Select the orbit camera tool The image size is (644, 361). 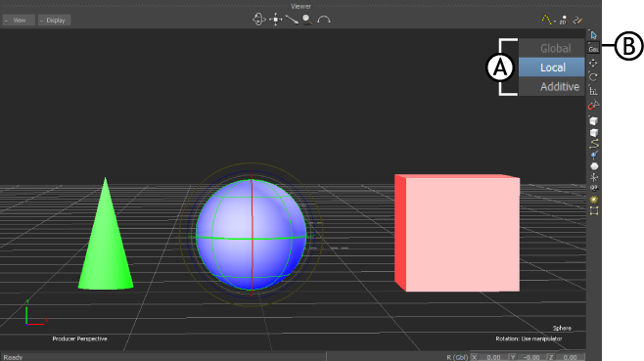click(x=258, y=20)
